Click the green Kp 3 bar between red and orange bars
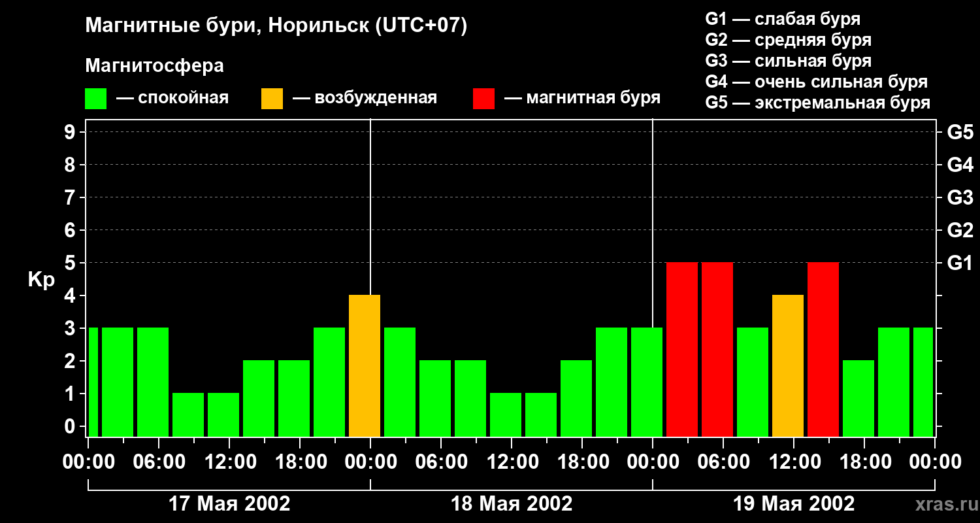Screen dimensions: 980x523 753,382
